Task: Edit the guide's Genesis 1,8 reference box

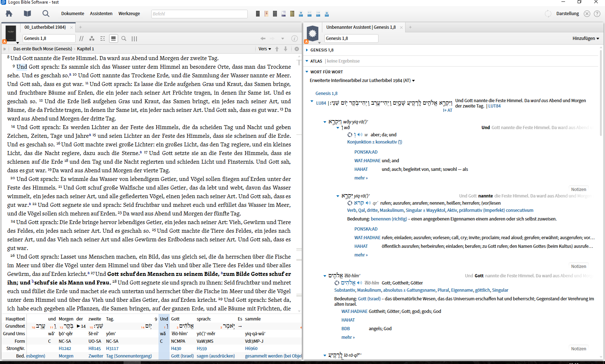Action: [x=351, y=38]
